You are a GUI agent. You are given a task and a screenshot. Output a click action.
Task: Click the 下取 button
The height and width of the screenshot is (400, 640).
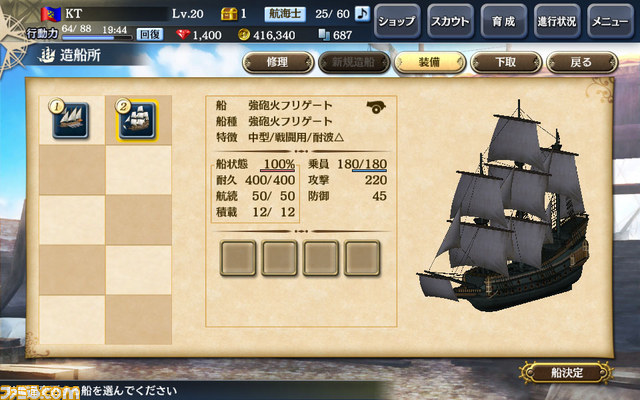(x=506, y=62)
